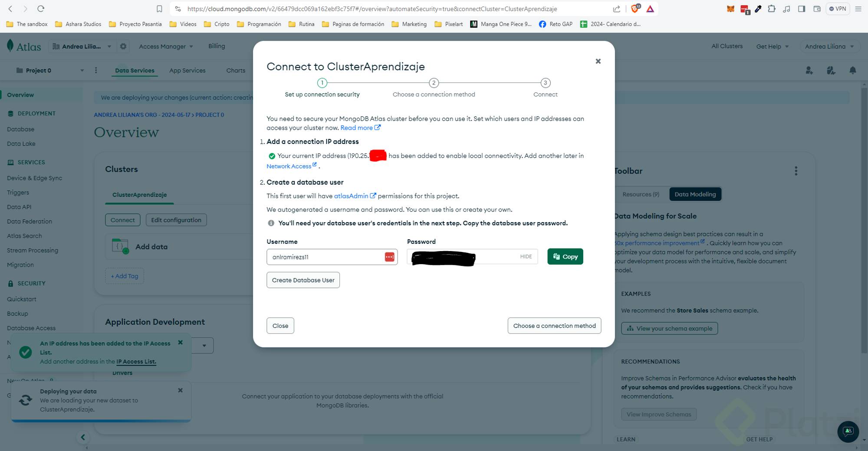
Task: Switch to the Data Services tab
Action: point(135,70)
